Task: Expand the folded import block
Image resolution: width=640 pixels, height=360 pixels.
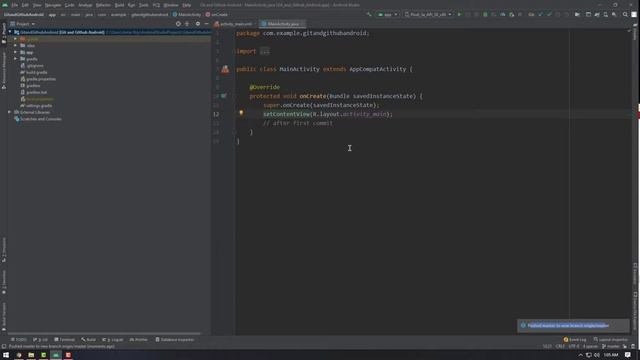Action: click(x=264, y=51)
